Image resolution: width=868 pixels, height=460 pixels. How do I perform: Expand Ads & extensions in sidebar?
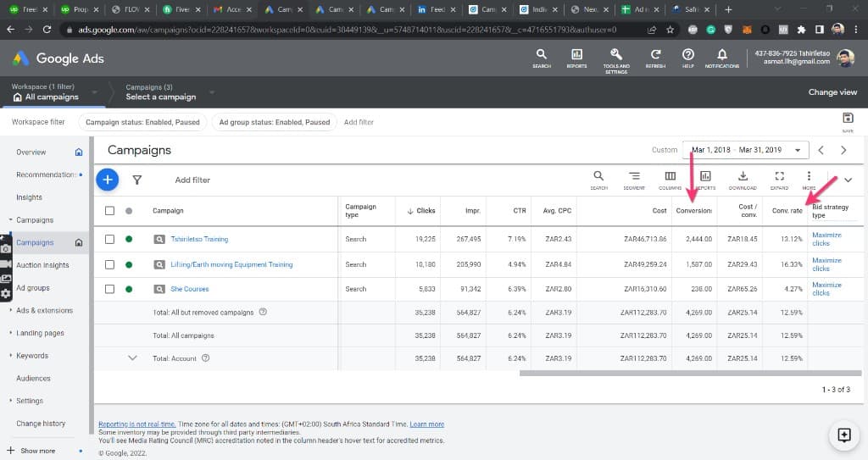pyautogui.click(x=10, y=311)
